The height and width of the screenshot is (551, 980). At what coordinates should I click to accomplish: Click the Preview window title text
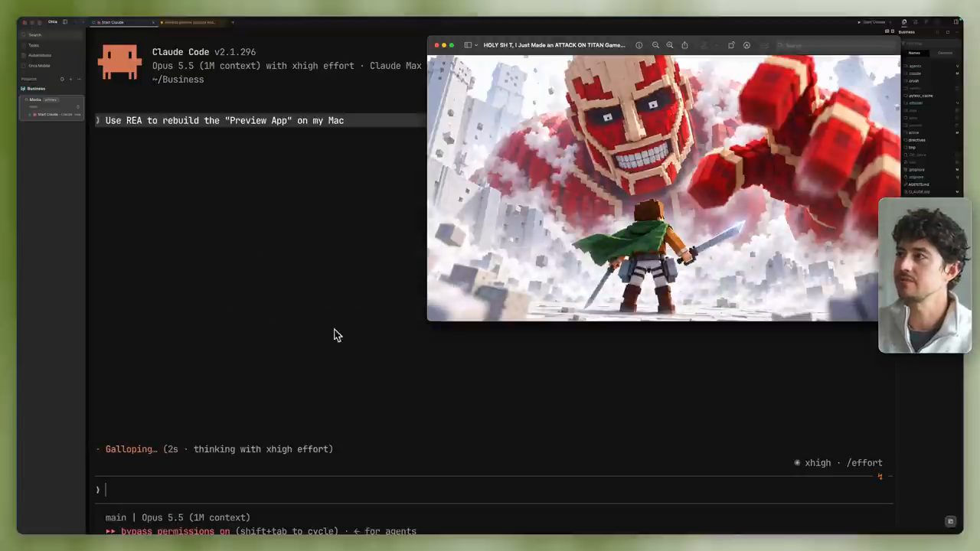tap(554, 45)
